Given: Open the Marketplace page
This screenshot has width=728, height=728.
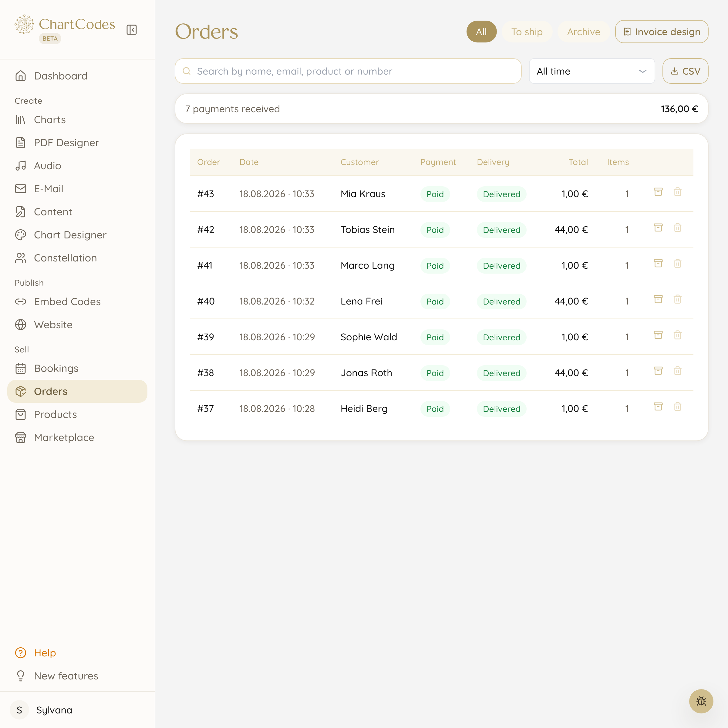Looking at the screenshot, I should pyautogui.click(x=77, y=437).
